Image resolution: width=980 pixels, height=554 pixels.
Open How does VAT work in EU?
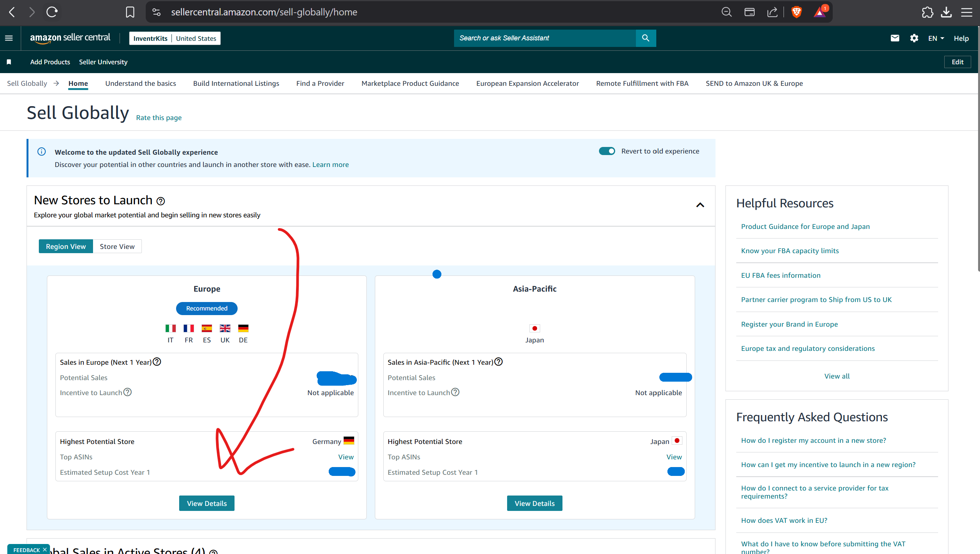point(784,521)
